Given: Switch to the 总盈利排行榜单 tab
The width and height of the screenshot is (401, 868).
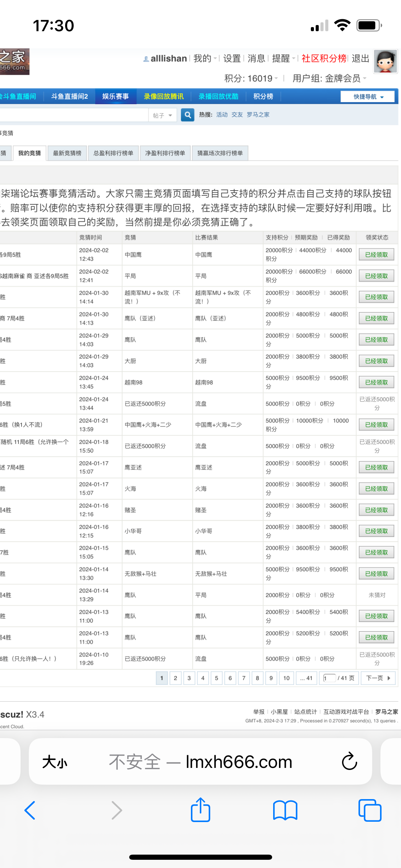Looking at the screenshot, I should coord(113,153).
